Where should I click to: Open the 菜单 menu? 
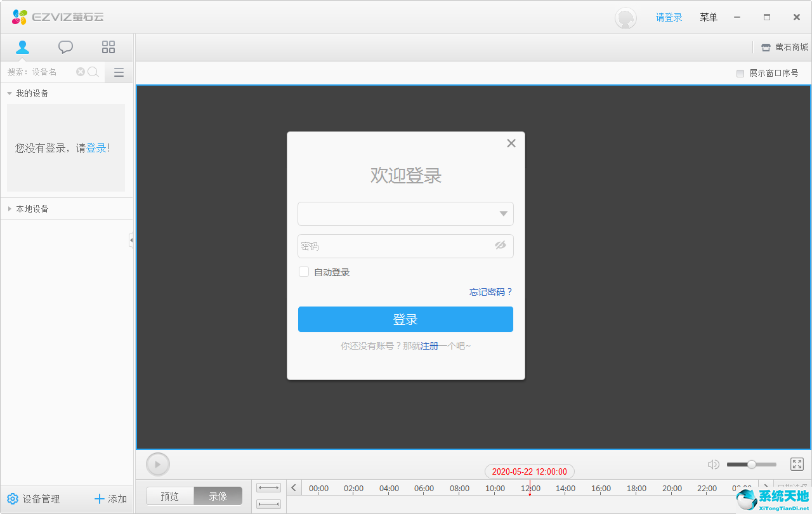tap(708, 18)
